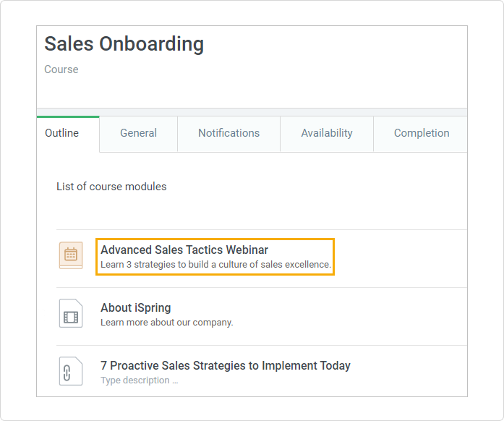Open the General tab
The height and width of the screenshot is (421, 504).
click(138, 133)
